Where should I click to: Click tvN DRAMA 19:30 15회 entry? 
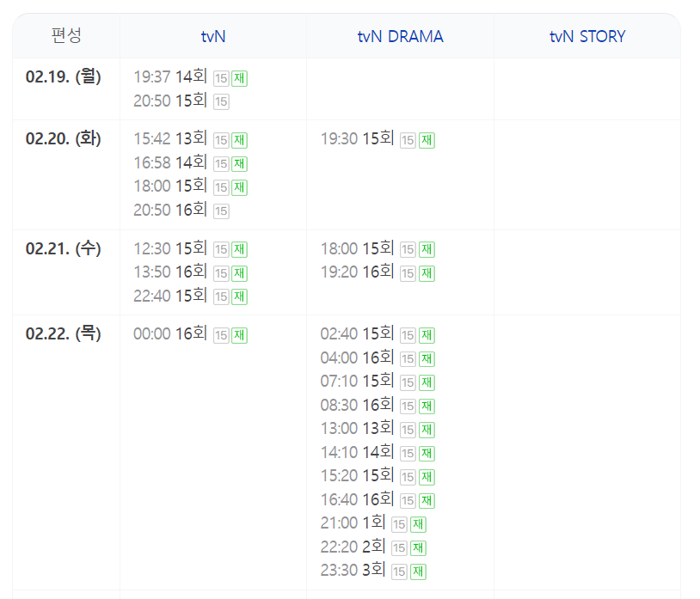pyautogui.click(x=378, y=138)
